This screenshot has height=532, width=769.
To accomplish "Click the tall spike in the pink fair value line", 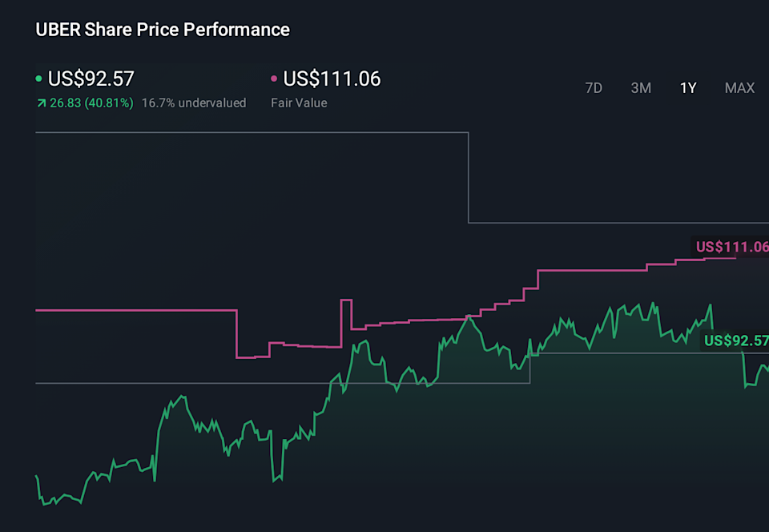I will [x=346, y=300].
